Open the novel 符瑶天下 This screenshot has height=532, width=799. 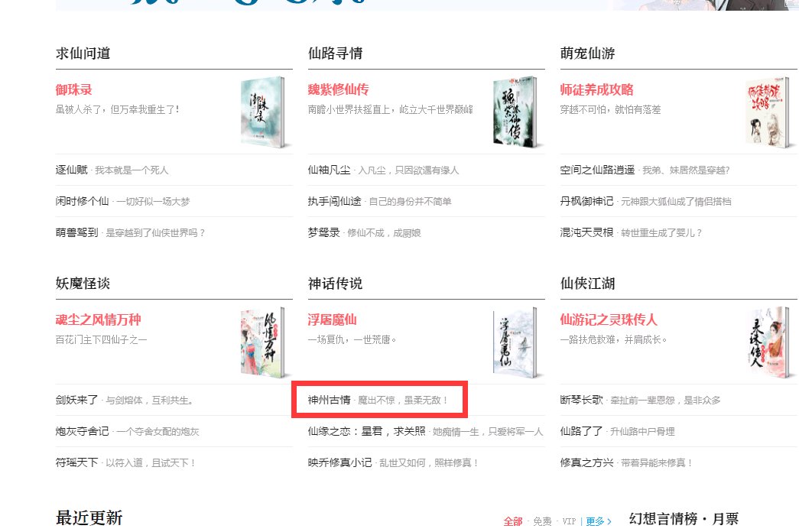[x=77, y=462]
